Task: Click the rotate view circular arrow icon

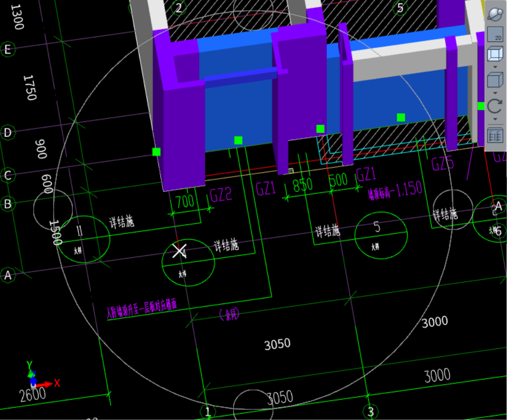Action: [x=495, y=106]
